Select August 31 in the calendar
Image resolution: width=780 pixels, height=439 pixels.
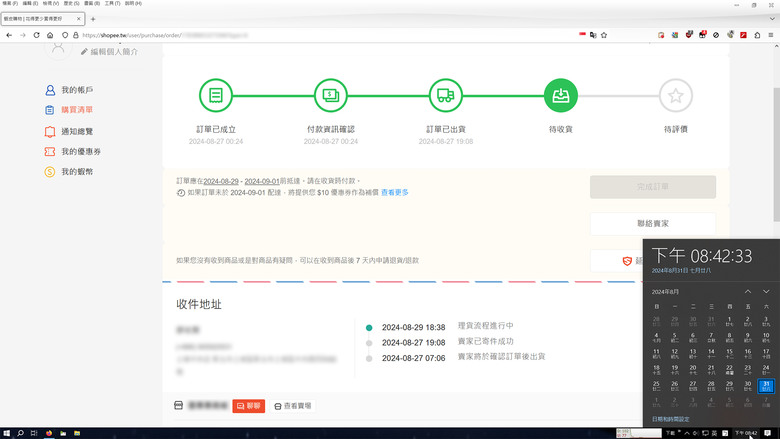(x=766, y=386)
